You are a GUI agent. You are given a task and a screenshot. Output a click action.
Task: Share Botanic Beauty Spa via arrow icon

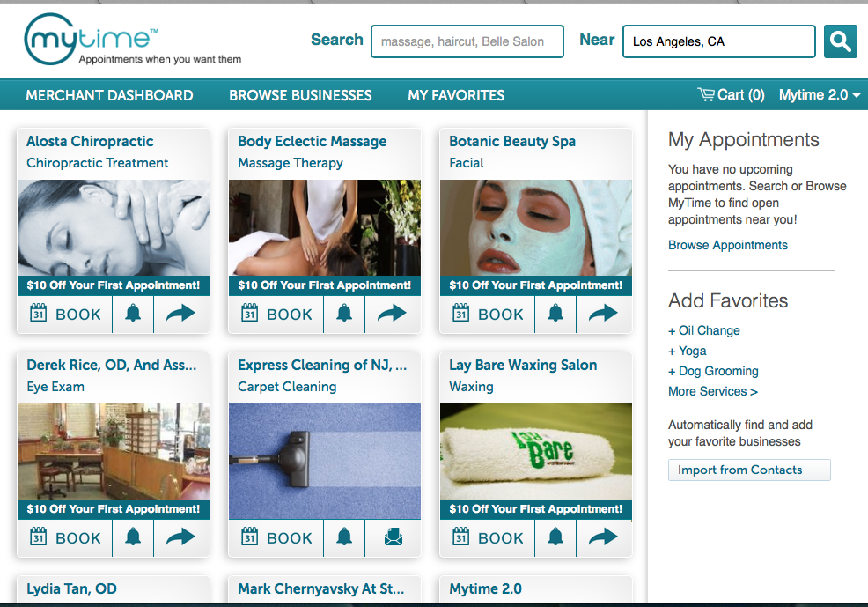click(x=604, y=314)
